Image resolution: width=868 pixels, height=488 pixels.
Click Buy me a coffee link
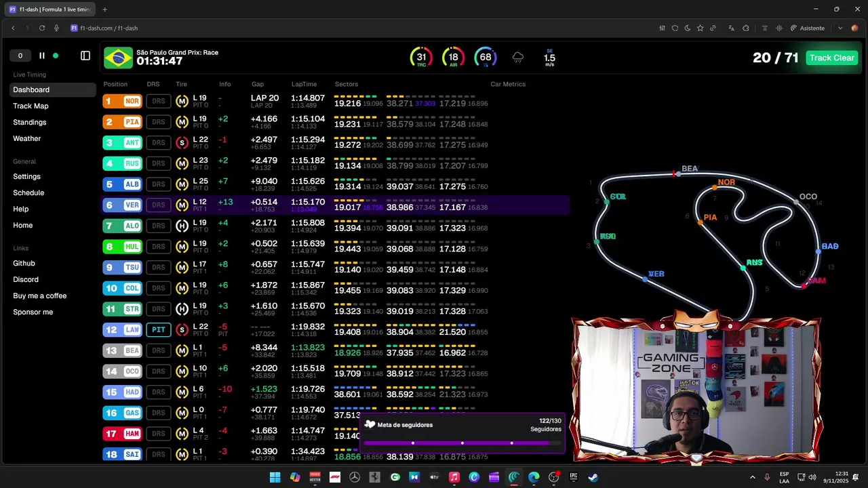pyautogui.click(x=40, y=296)
